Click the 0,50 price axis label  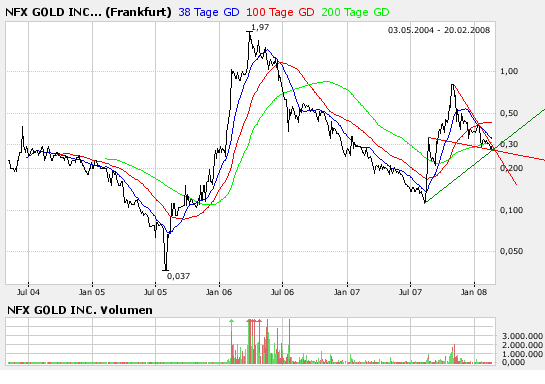(509, 113)
